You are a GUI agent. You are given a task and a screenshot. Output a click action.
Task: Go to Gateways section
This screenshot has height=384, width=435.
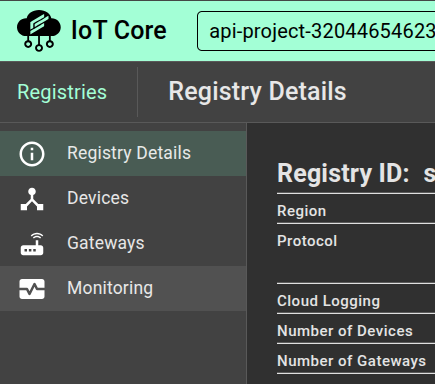click(x=123, y=244)
